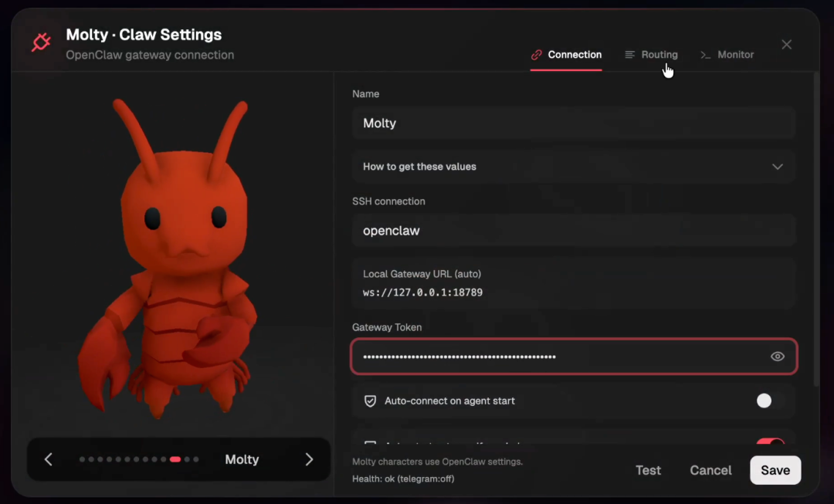Save the connection settings

coord(775,471)
